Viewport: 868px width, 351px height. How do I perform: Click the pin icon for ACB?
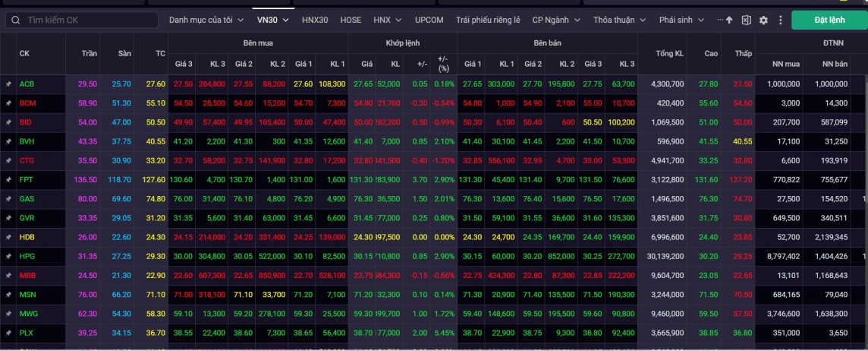coord(8,84)
